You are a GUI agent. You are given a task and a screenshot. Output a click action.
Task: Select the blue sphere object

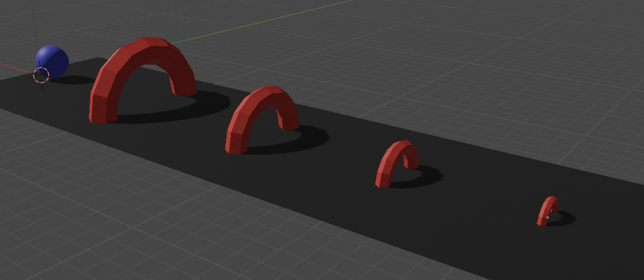click(52, 60)
